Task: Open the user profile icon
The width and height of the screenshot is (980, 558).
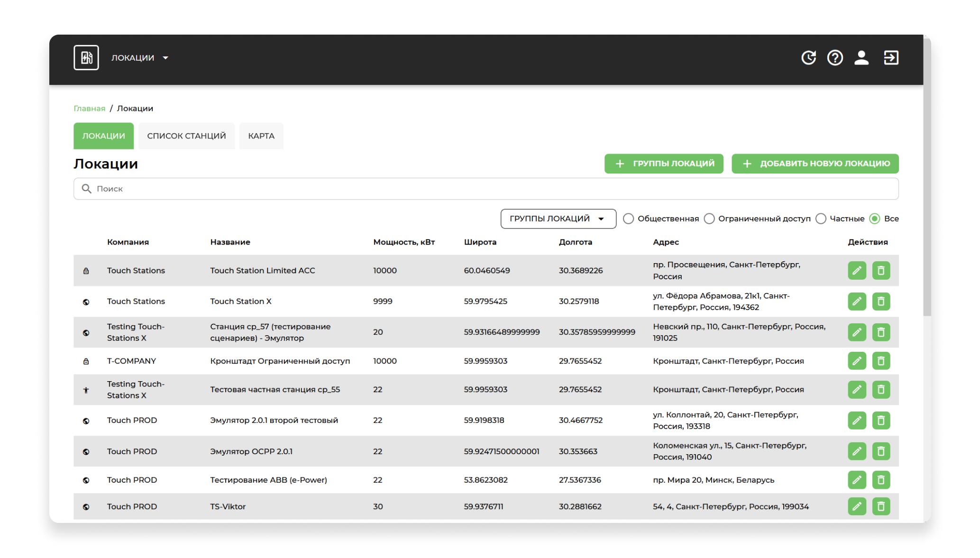Action: pyautogui.click(x=861, y=58)
